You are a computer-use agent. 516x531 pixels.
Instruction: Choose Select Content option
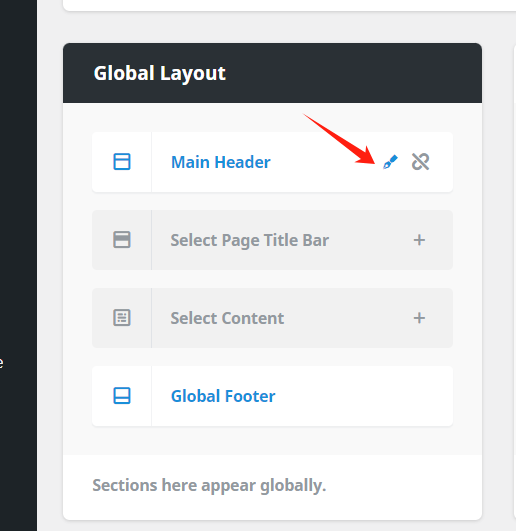click(x=227, y=318)
